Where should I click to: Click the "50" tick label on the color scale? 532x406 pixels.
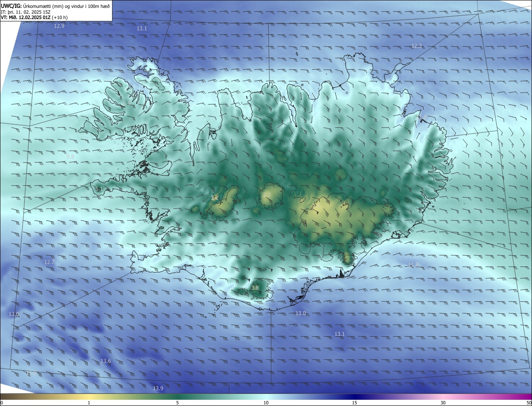pos(529,403)
